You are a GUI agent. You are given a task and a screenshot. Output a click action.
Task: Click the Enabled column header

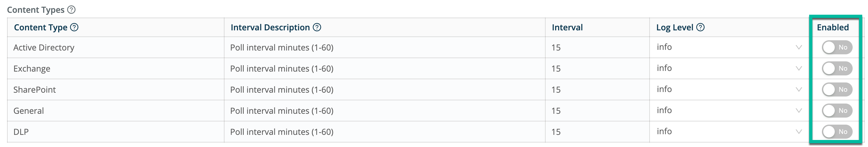(x=832, y=27)
